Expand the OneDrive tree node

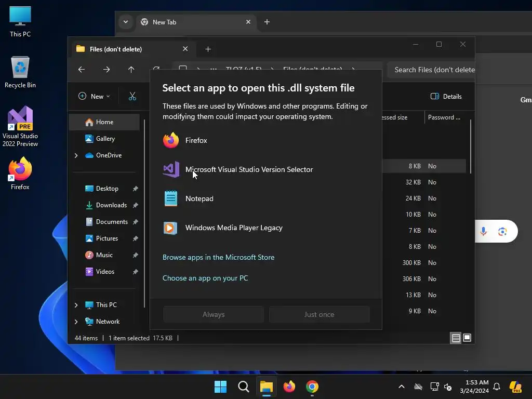pos(76,155)
